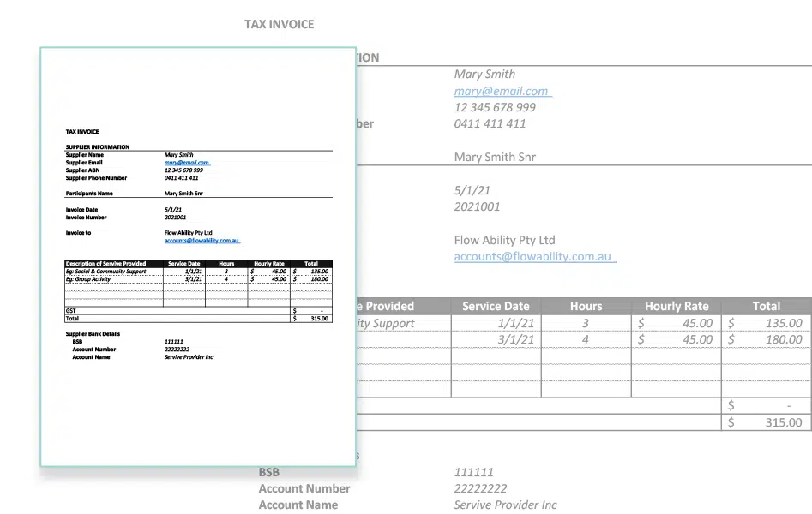The height and width of the screenshot is (514, 812).
Task: Select the Hours column header in large table
Action: click(x=586, y=306)
